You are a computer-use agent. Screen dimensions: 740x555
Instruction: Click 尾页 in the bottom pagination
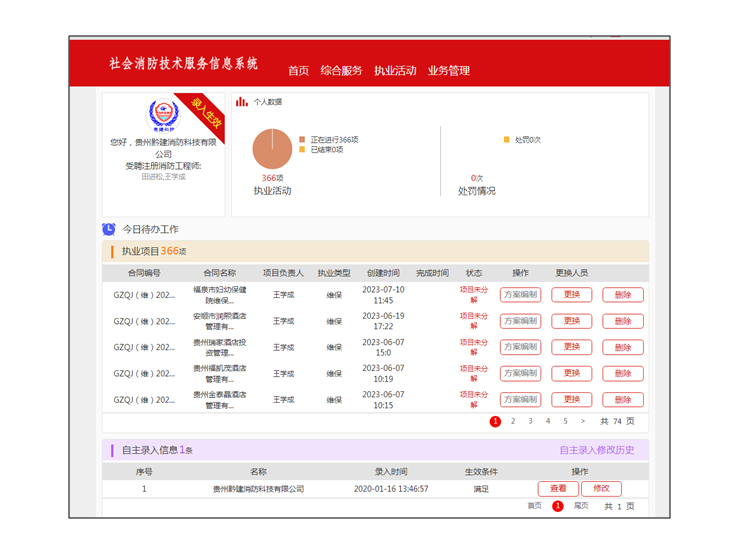point(581,506)
